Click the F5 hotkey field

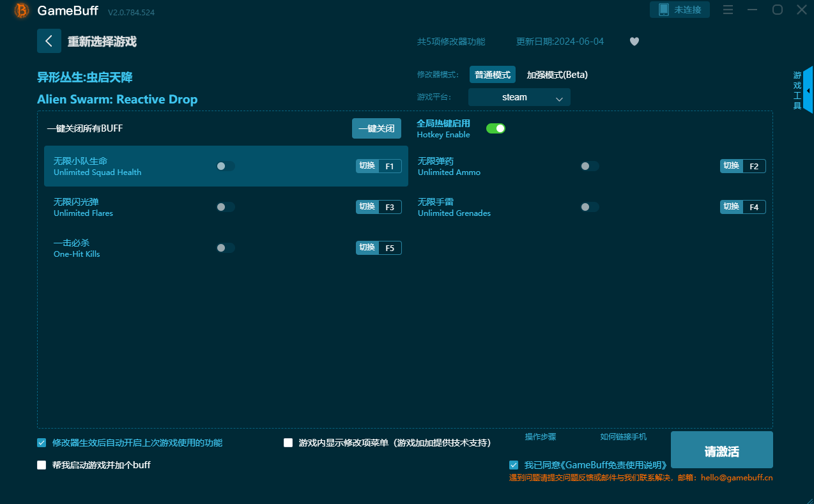pos(390,248)
